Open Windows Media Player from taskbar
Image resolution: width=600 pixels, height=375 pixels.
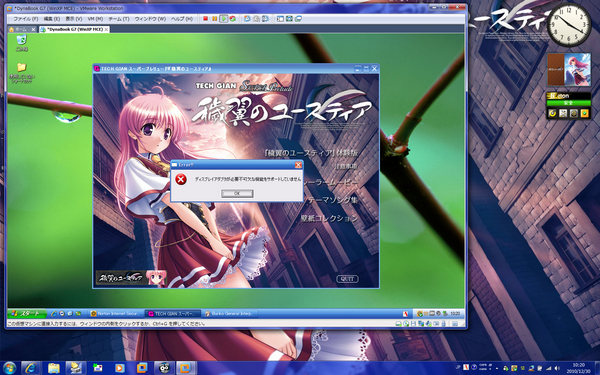pos(120,368)
